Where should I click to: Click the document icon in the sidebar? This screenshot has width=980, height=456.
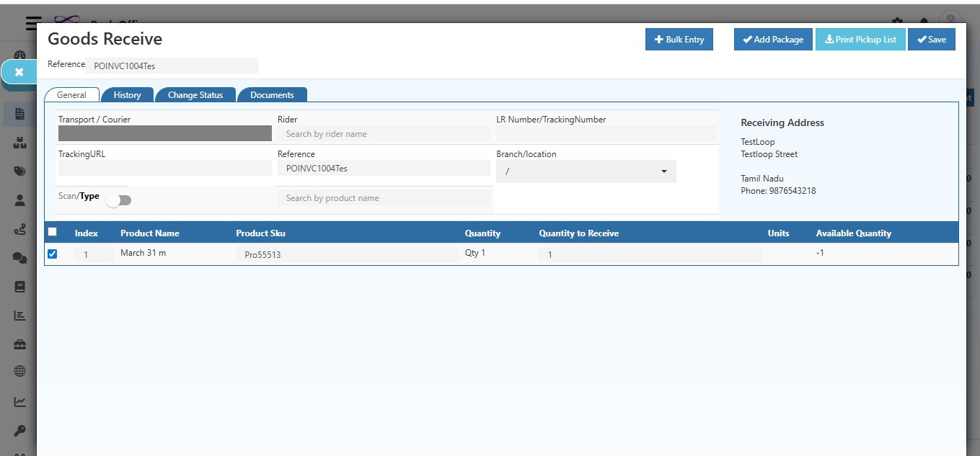(19, 114)
